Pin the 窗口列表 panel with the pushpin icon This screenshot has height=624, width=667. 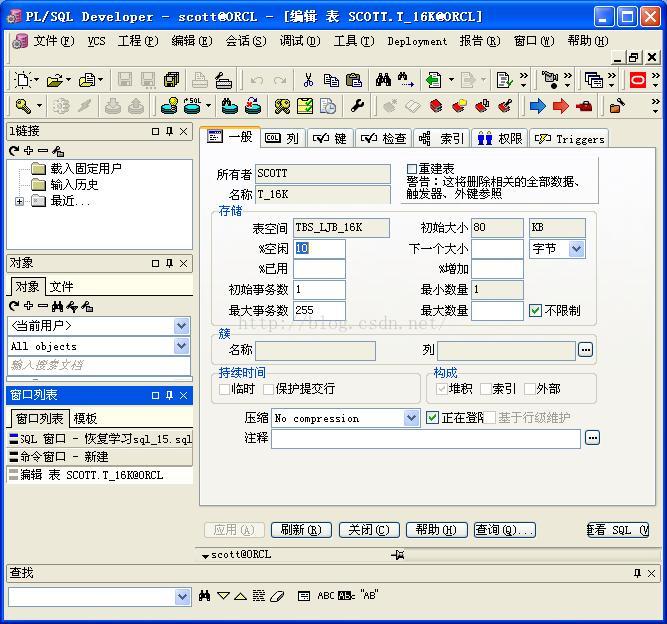(169, 395)
